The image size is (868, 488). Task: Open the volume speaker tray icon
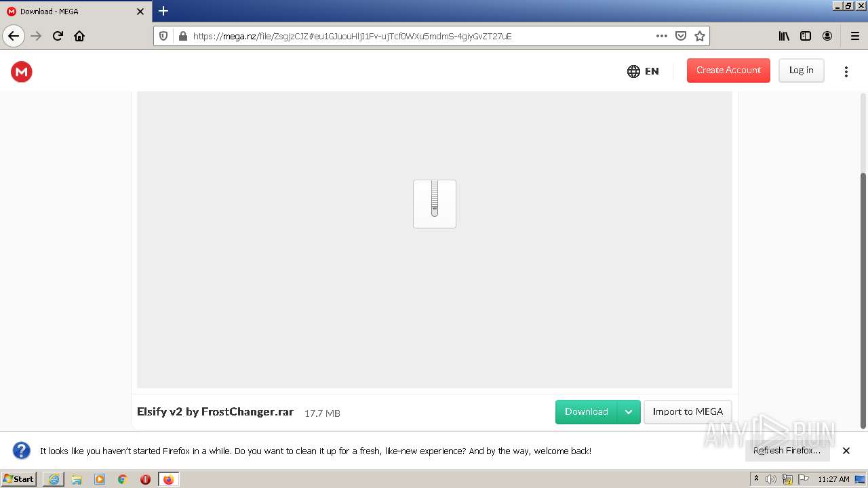tap(771, 479)
